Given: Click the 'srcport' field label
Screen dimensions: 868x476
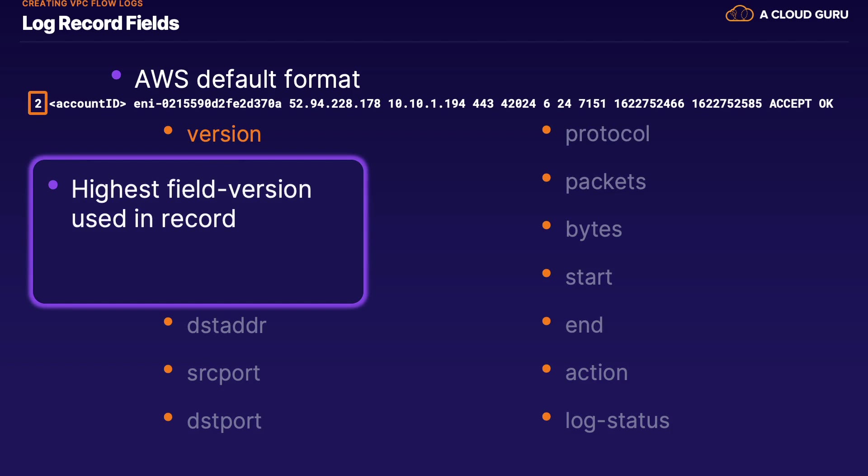Looking at the screenshot, I should click(223, 373).
